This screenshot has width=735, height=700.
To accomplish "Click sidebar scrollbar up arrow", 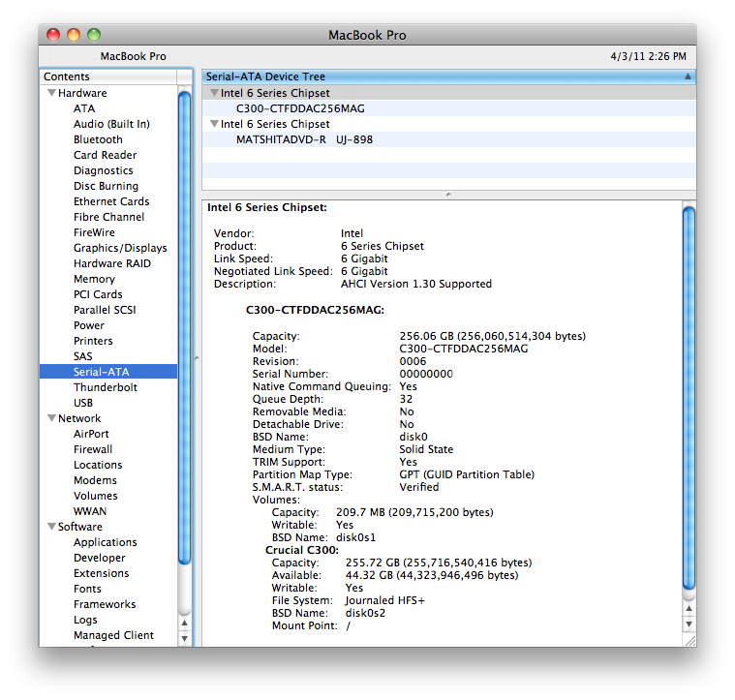I will pyautogui.click(x=185, y=623).
